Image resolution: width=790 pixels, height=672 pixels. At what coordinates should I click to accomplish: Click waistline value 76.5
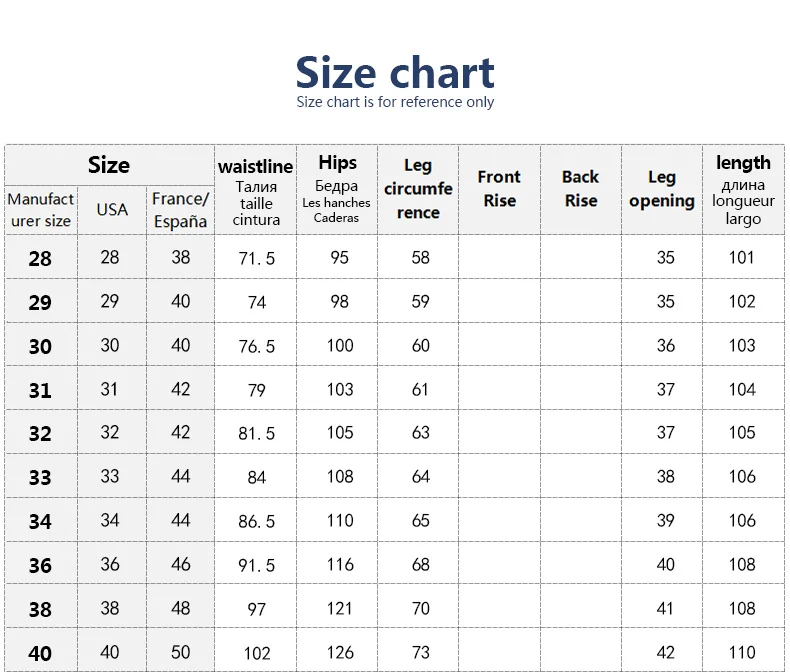257,346
